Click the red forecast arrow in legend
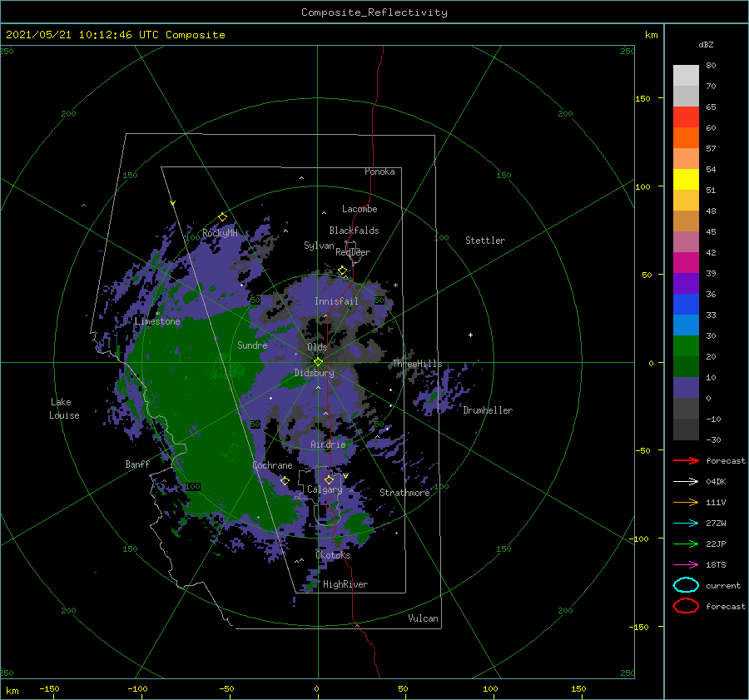 coord(686,460)
